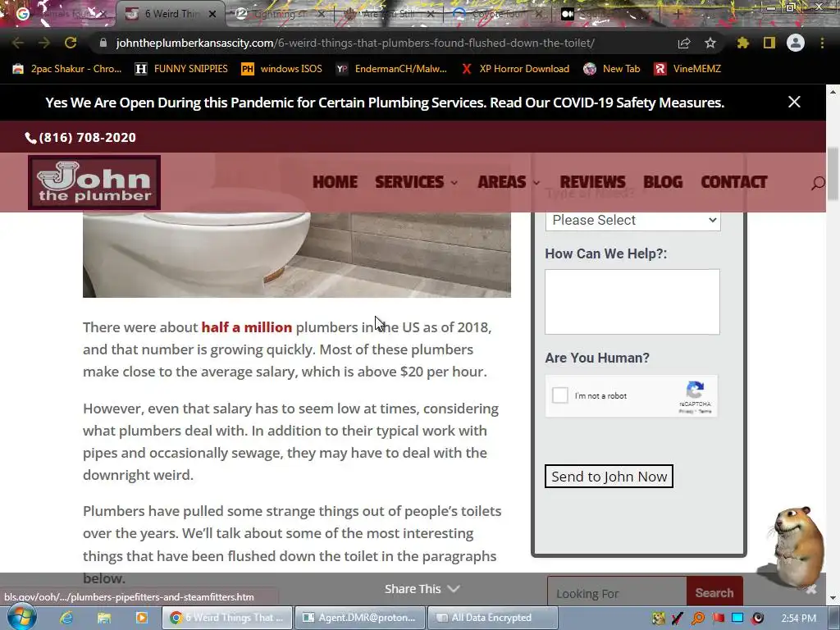Click Send to John Now button

[x=609, y=477]
